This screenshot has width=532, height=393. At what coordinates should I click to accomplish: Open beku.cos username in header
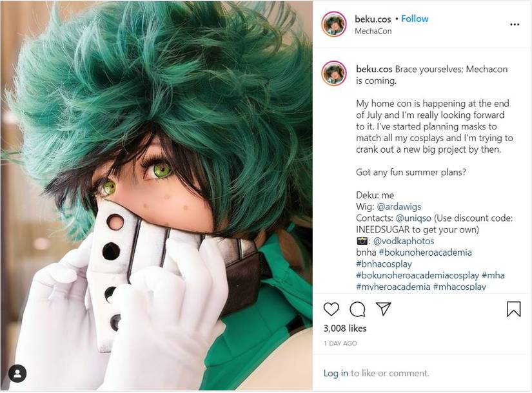coord(373,19)
